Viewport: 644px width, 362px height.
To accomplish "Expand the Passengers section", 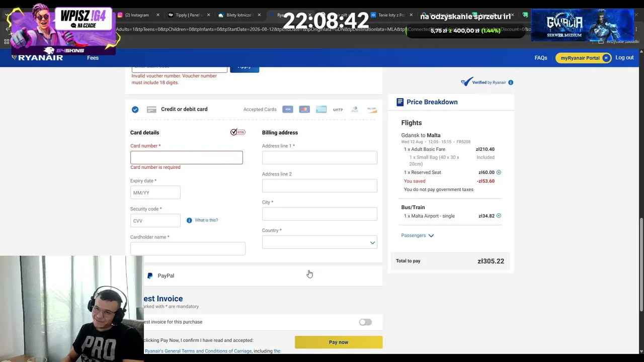I will tap(418, 235).
